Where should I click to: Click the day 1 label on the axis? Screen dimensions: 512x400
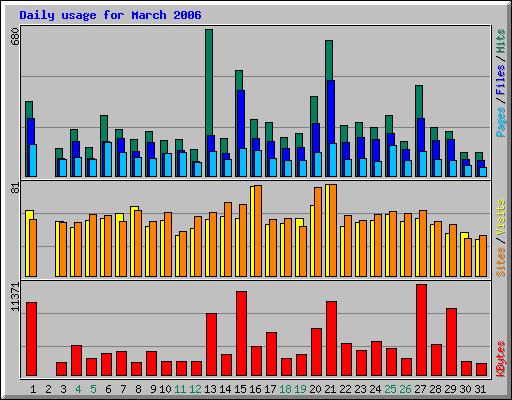(x=33, y=389)
